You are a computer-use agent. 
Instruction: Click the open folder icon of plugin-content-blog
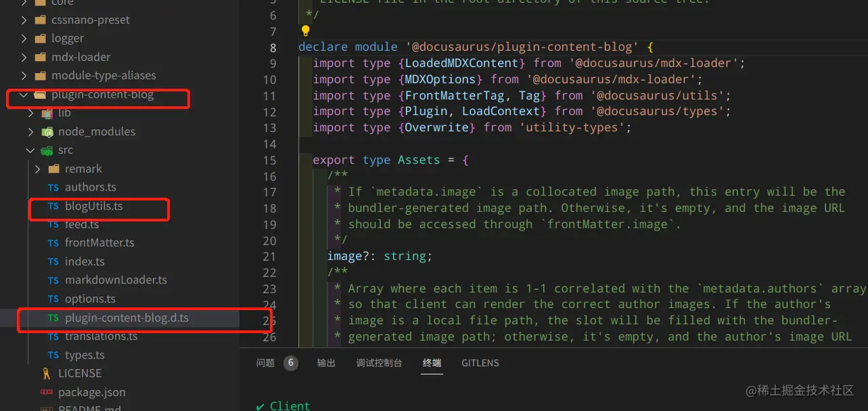[40, 95]
